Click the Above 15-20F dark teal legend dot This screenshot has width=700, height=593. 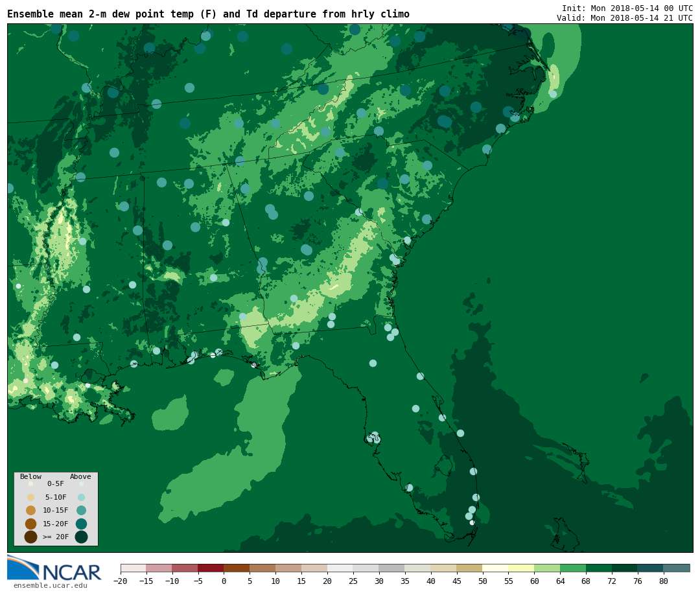[x=81, y=524]
